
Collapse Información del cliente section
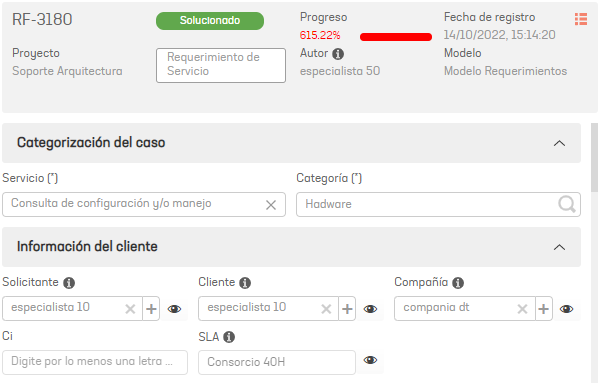pyautogui.click(x=559, y=247)
